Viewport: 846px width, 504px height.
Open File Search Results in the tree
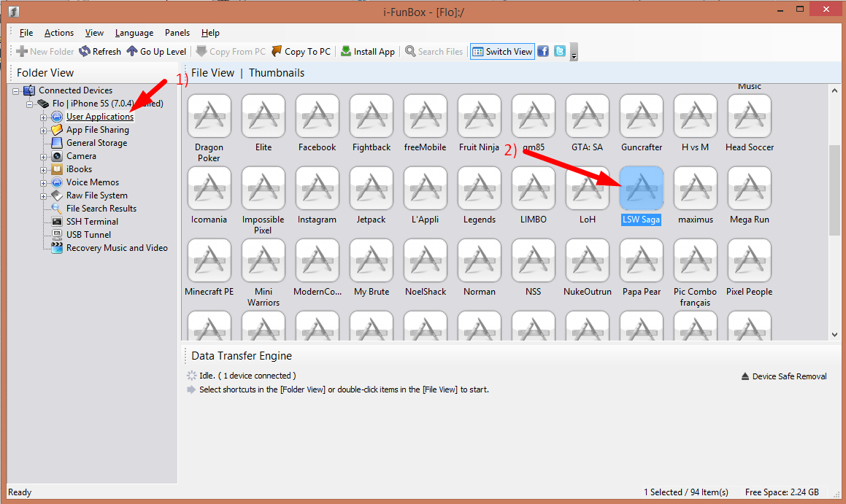click(101, 208)
